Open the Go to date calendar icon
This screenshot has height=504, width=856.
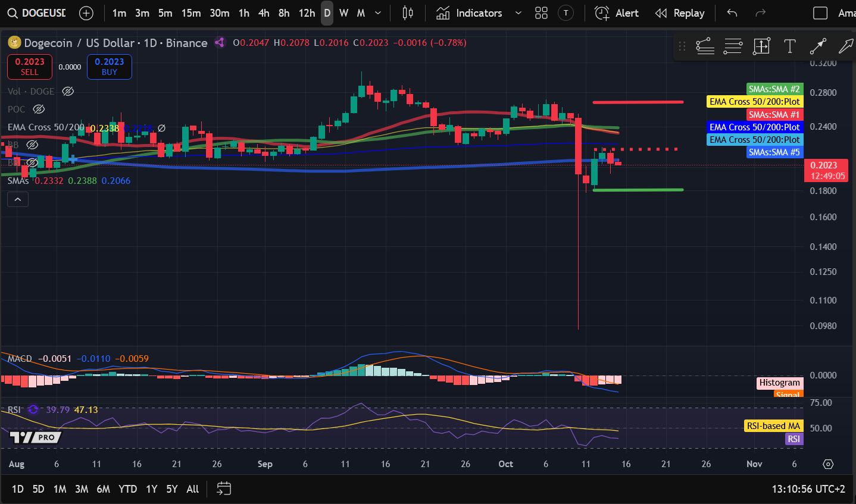[x=224, y=489]
